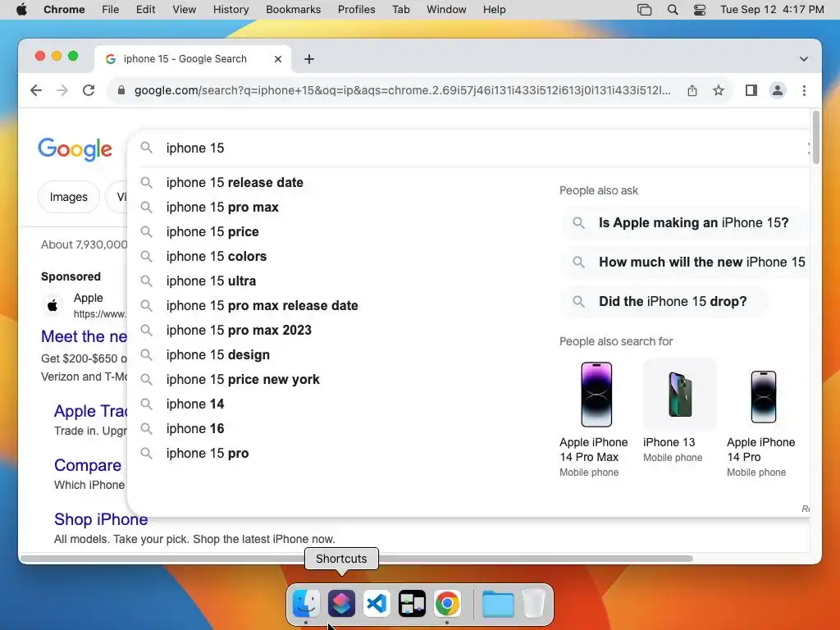Close the iphone 15 Google Search tab
Image resolution: width=840 pixels, height=630 pixels.
(278, 59)
